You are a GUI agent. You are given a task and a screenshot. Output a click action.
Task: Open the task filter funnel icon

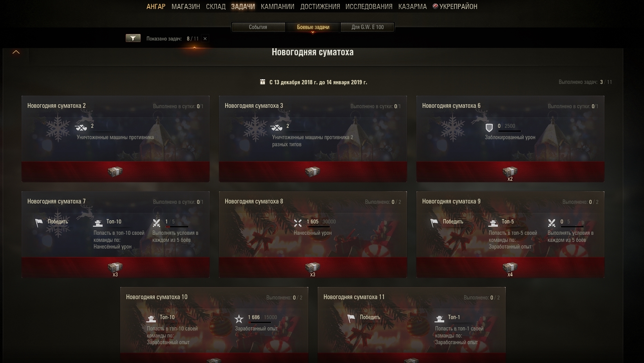tap(133, 38)
